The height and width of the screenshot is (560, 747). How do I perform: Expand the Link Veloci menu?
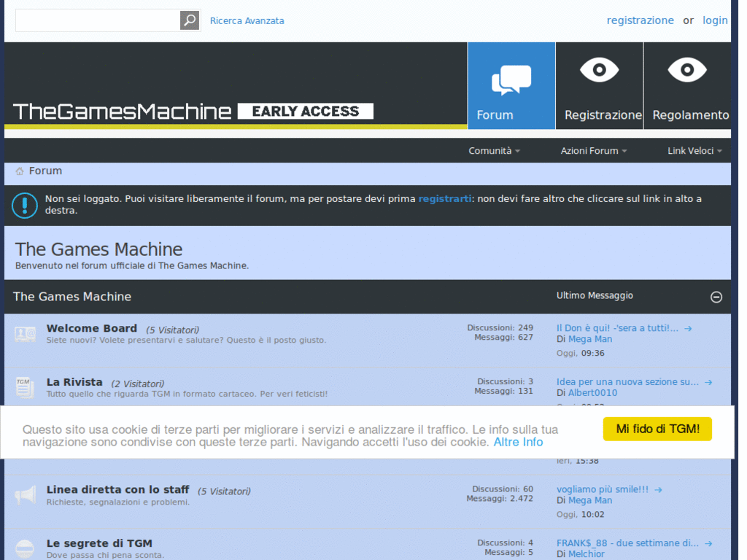[x=690, y=151]
